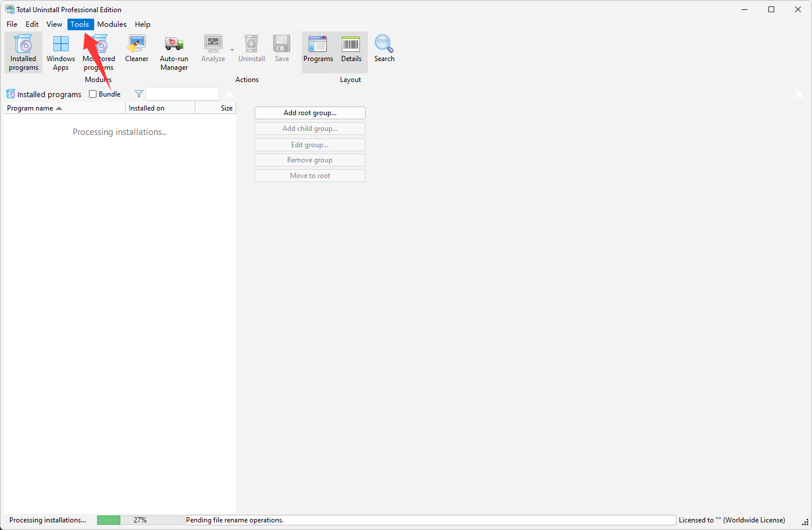This screenshot has height=530, width=812.
Task: Maximize the Total Uninstall window
Action: click(x=771, y=9)
